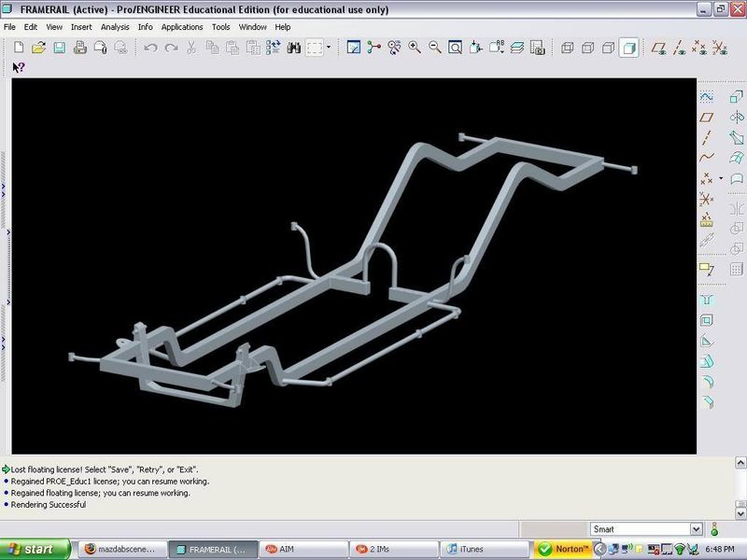Switch to iTunes in the taskbar
Screen dimensions: 747x560
pyautogui.click(x=481, y=549)
